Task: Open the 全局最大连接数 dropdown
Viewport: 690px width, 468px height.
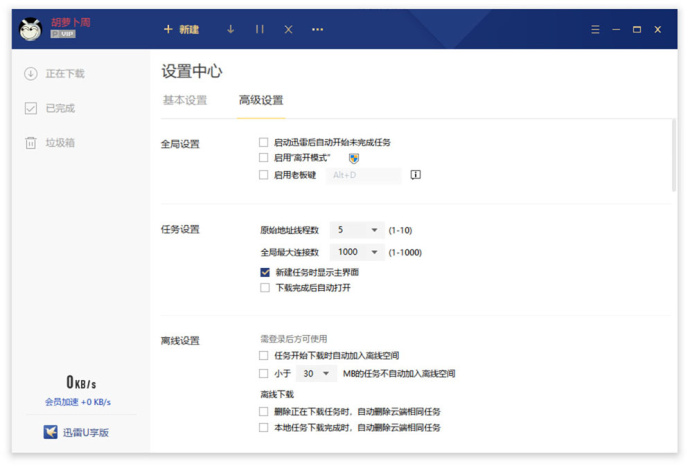Action: point(357,252)
